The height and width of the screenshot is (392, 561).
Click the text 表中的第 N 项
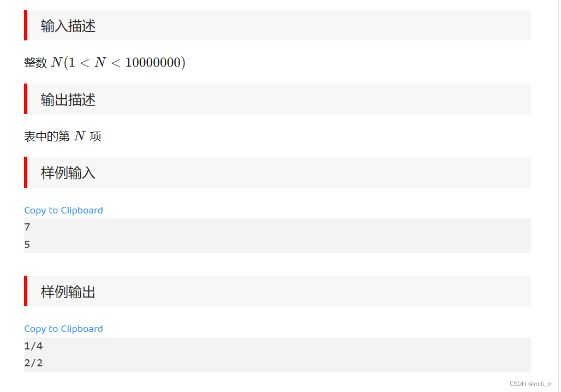click(x=62, y=136)
